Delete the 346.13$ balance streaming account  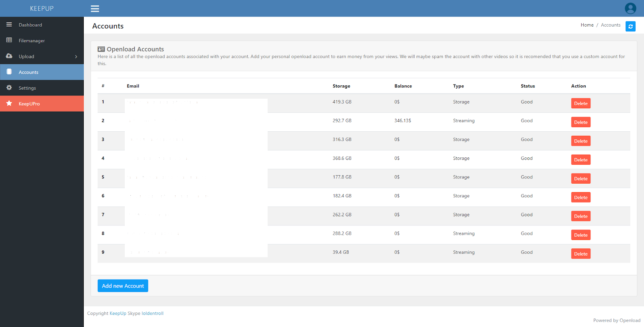580,122
